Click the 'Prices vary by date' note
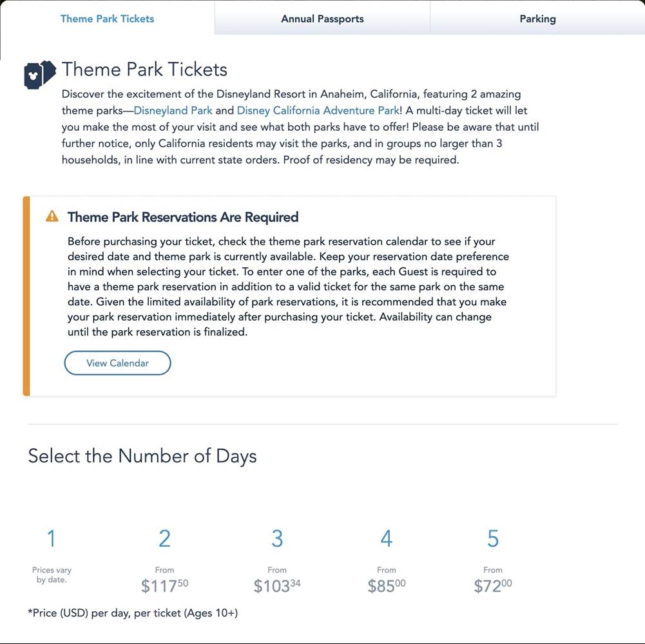 point(52,574)
